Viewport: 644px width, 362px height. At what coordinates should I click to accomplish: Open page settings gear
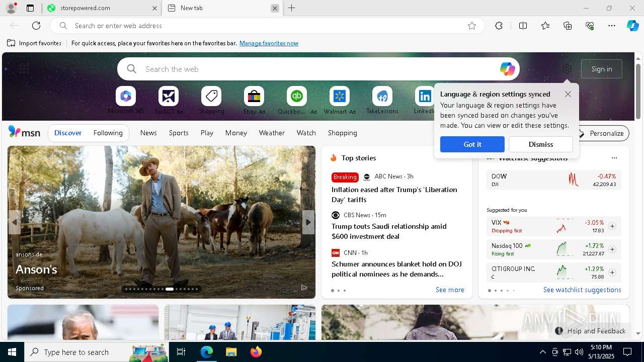click(x=567, y=69)
